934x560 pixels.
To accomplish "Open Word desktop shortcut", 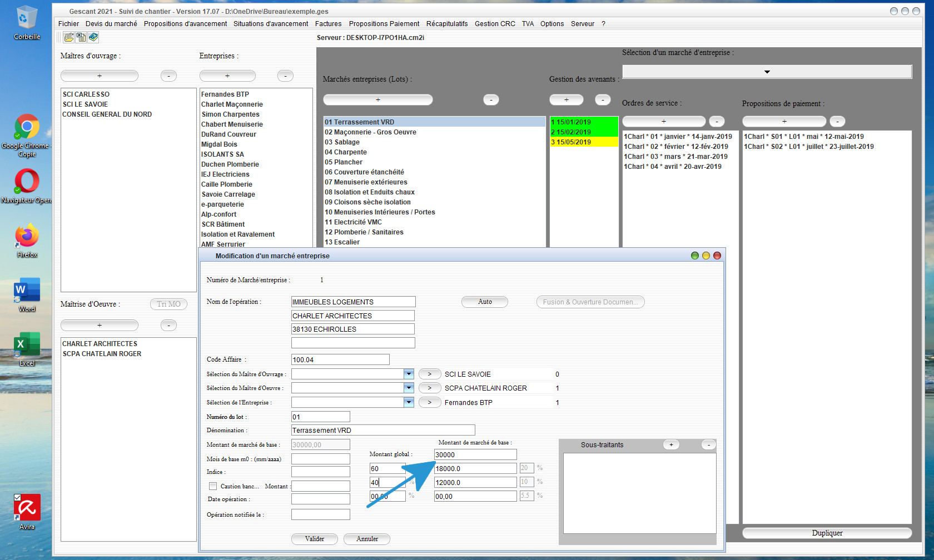I will [x=27, y=295].
